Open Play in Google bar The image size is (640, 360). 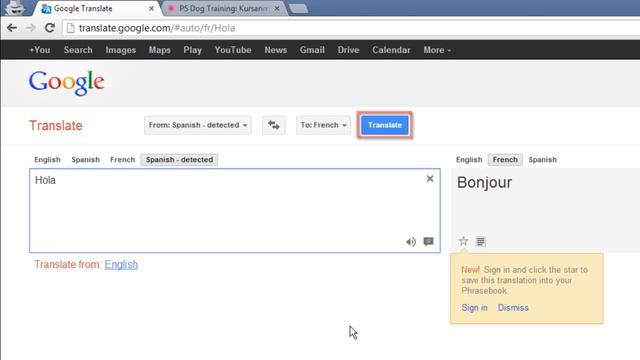click(x=192, y=50)
